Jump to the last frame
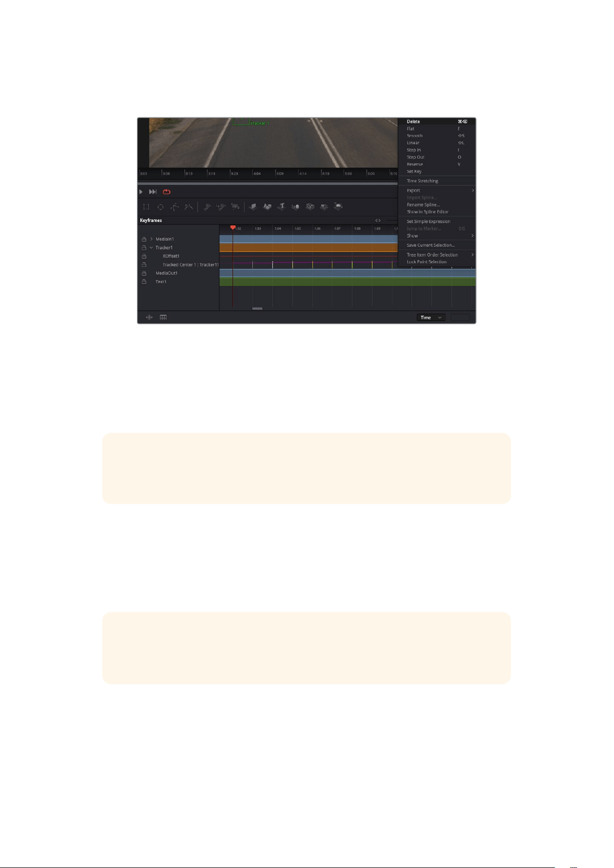 153,192
